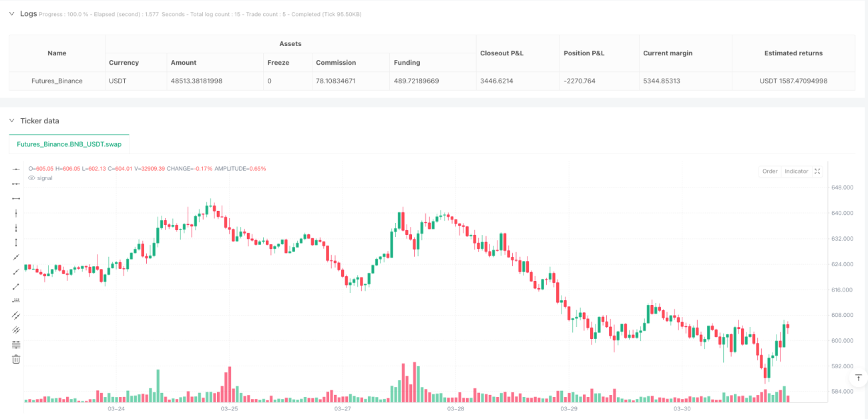The width and height of the screenshot is (868, 419).
Task: Click the Order button on the chart
Action: [770, 171]
